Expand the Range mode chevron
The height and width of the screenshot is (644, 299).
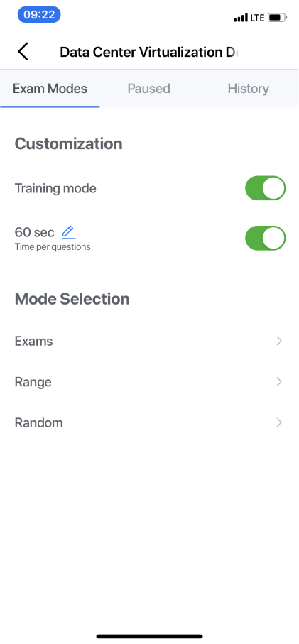(279, 382)
